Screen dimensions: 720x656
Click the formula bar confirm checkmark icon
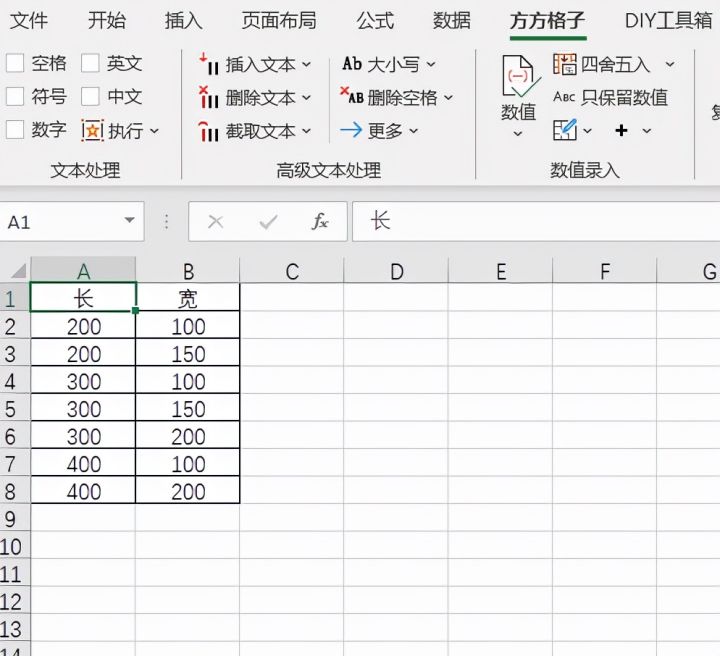[x=268, y=222]
